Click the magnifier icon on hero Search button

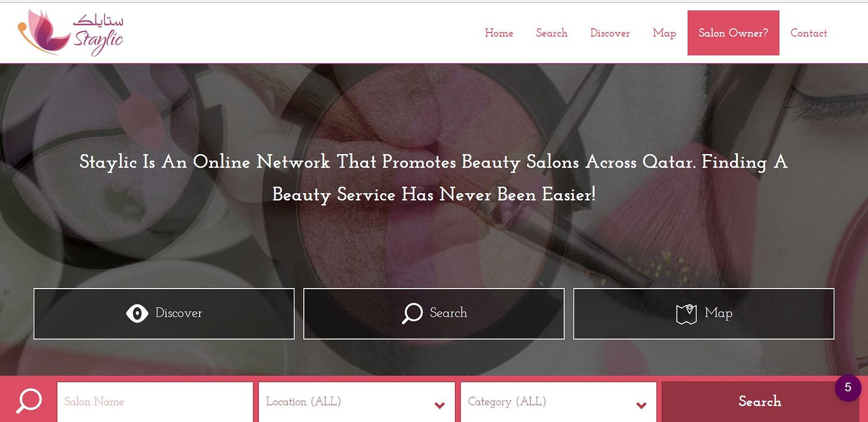click(412, 313)
